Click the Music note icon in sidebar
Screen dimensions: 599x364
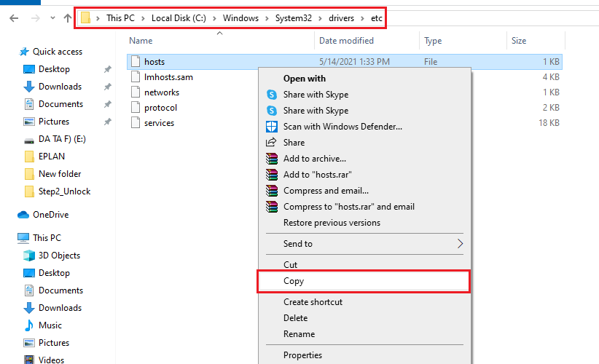click(x=29, y=325)
